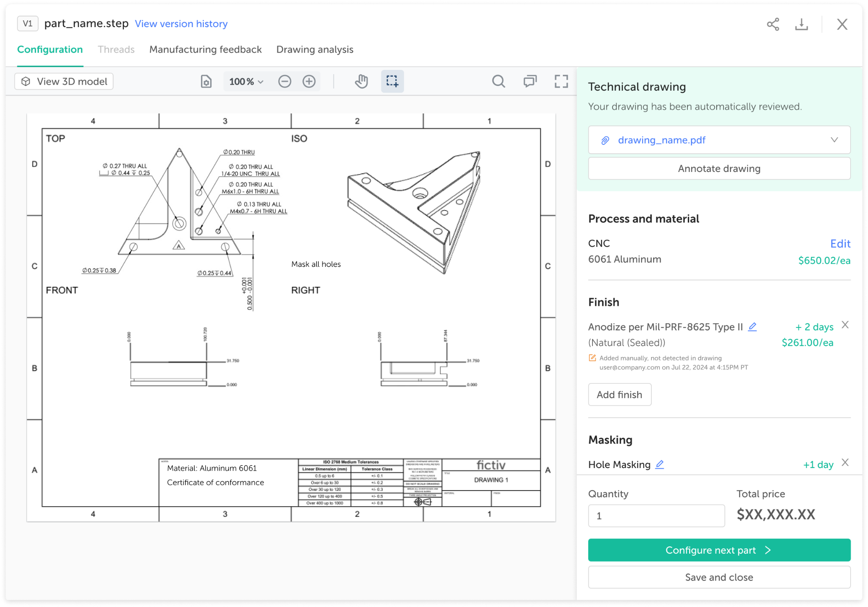Click the share icon in header
The height and width of the screenshot is (607, 868).
click(773, 24)
